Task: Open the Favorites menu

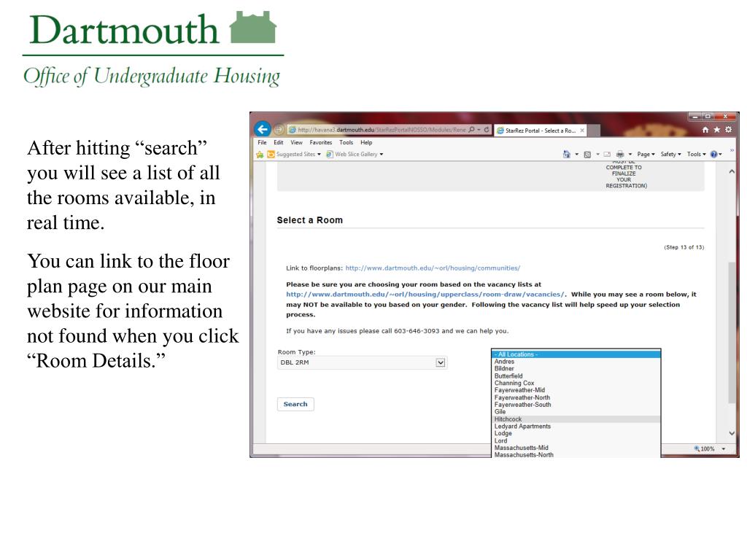Action: pos(321,142)
